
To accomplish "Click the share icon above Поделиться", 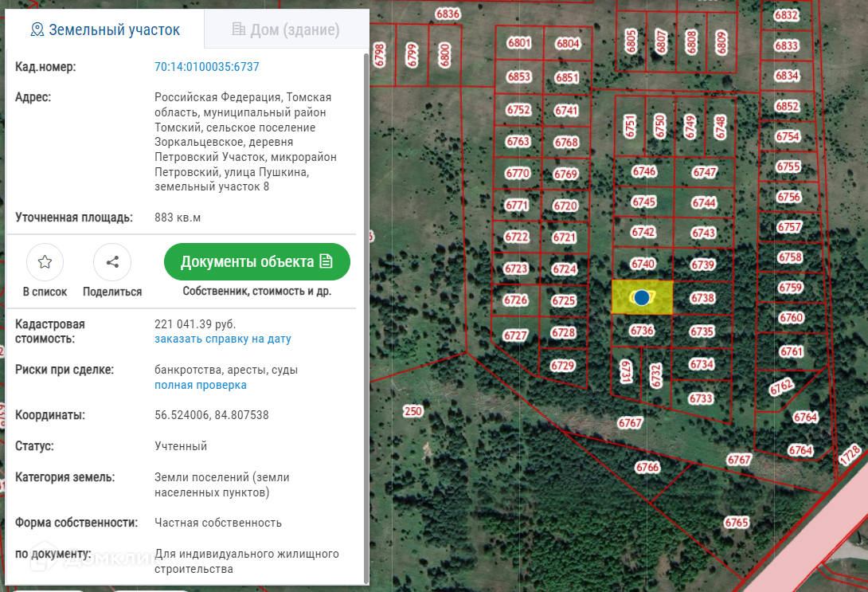I will click(x=112, y=262).
